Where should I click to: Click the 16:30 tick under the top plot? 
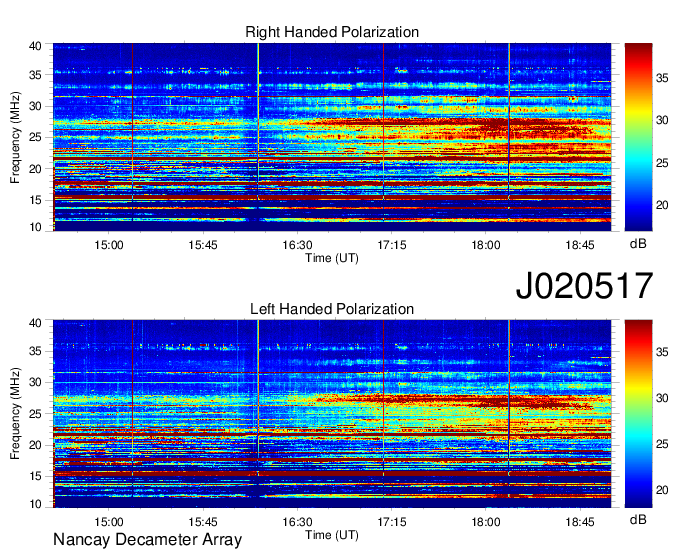297,245
